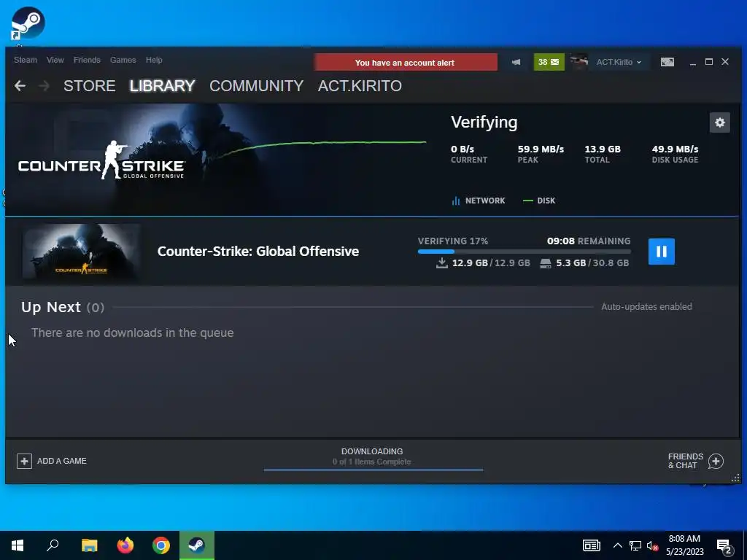Open the ACT.KIRITO profile tab
The width and height of the screenshot is (747, 560).
pyautogui.click(x=360, y=86)
